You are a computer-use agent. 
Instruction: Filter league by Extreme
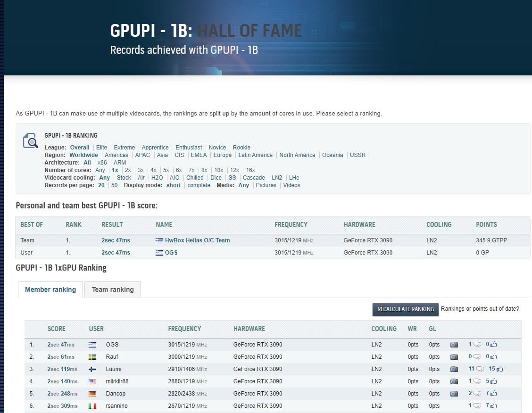[x=124, y=148]
